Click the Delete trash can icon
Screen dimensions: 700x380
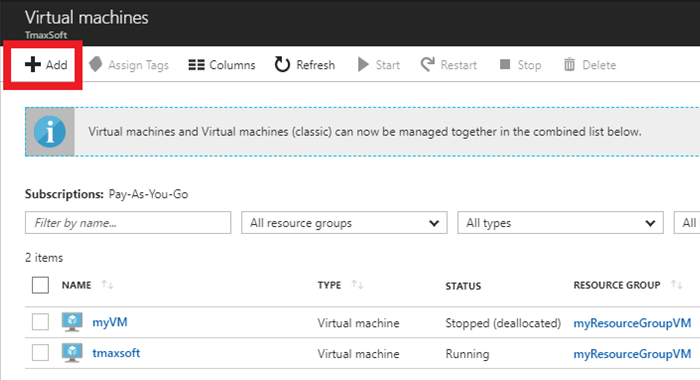tap(569, 64)
